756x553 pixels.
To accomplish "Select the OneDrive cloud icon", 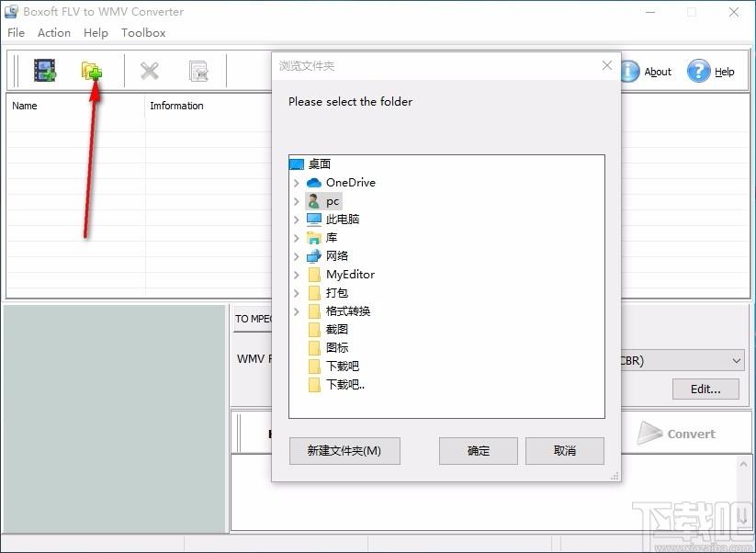I will tap(314, 183).
